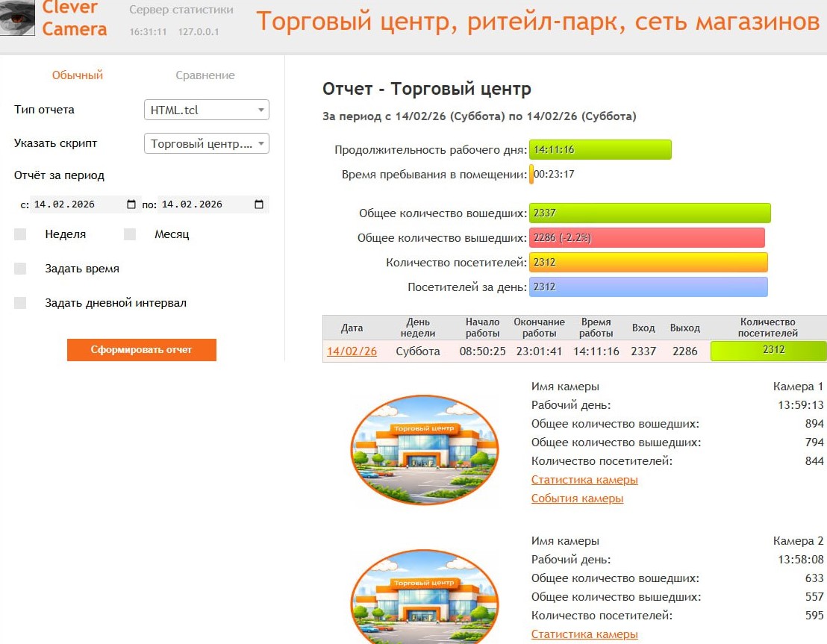Image resolution: width=827 pixels, height=644 pixels.
Task: Click the Торговый центр, ритейл-парк header
Action: pyautogui.click(x=537, y=22)
